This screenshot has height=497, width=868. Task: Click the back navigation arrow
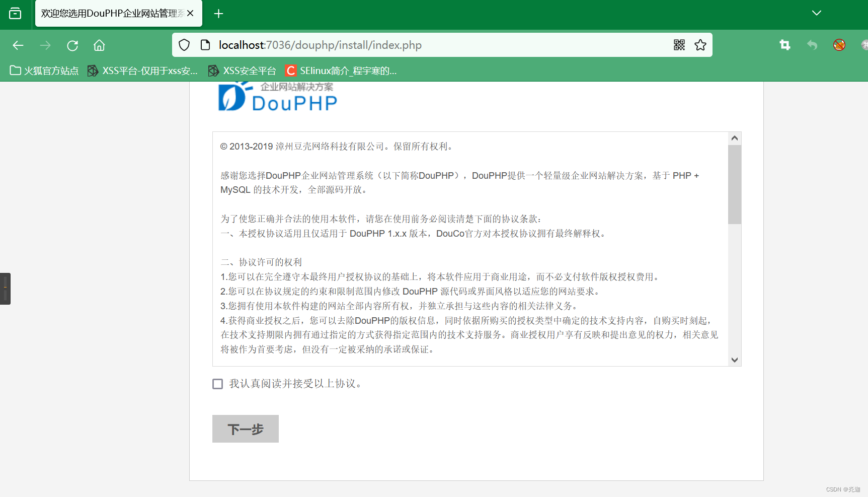pyautogui.click(x=18, y=45)
